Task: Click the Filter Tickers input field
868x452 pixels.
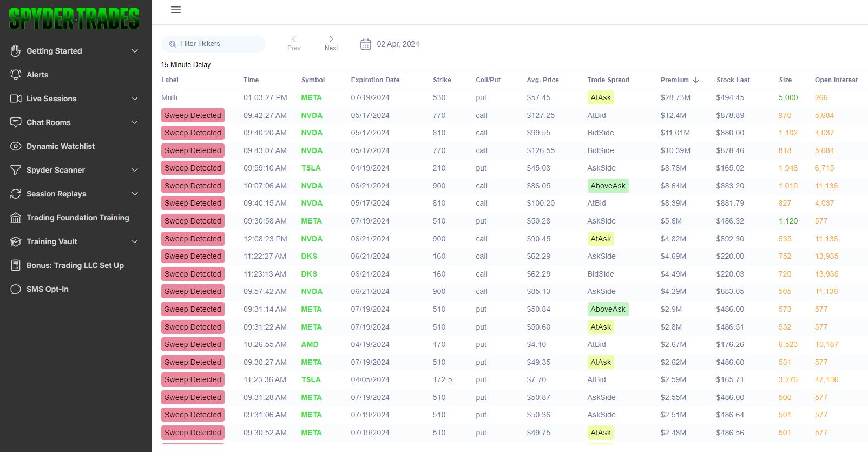Action: point(213,44)
